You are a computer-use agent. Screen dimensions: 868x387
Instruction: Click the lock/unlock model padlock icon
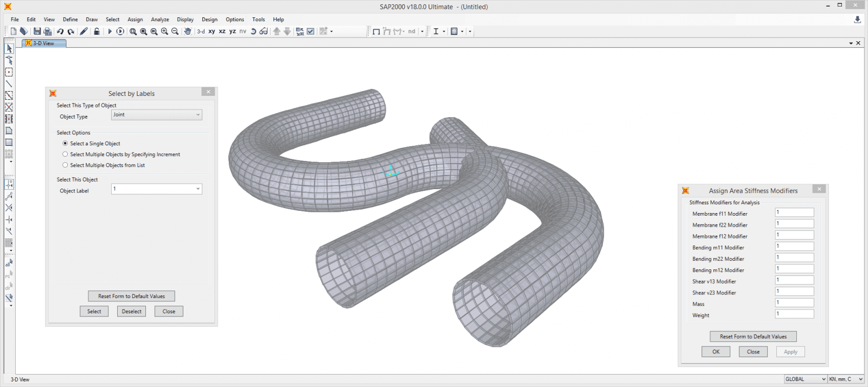pyautogui.click(x=97, y=31)
